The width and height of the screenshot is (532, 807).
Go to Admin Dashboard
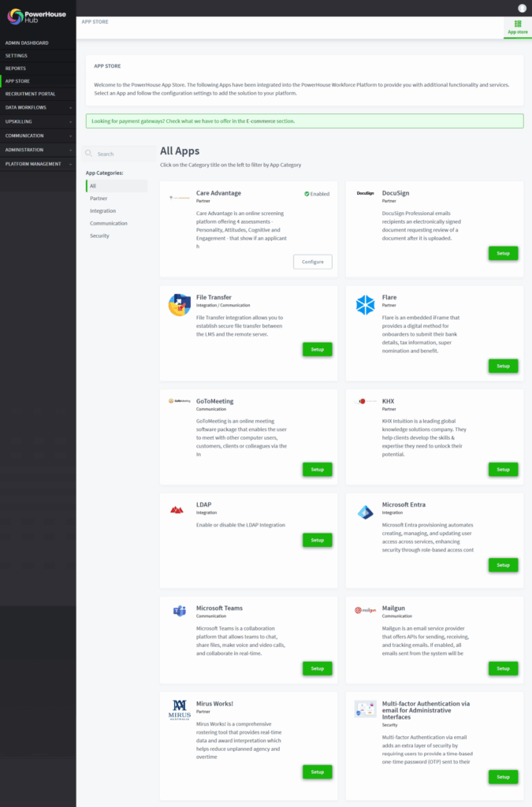click(27, 43)
